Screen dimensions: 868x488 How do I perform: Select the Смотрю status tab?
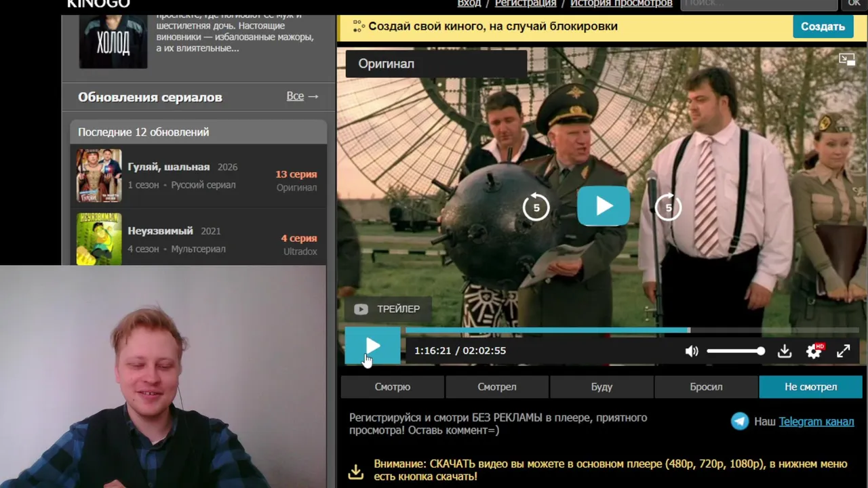click(x=393, y=387)
